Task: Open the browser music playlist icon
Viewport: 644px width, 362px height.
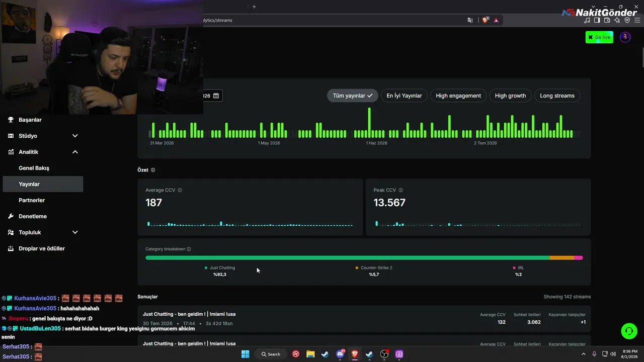Action: pyautogui.click(x=587, y=20)
